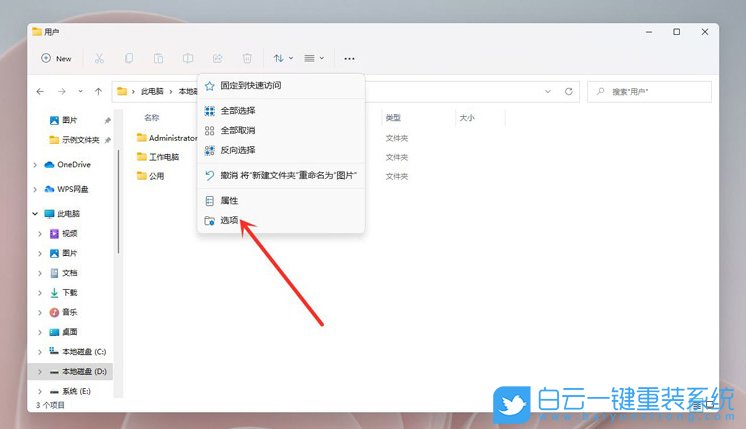Select 本地磁盘 (C:) drive

tap(84, 352)
